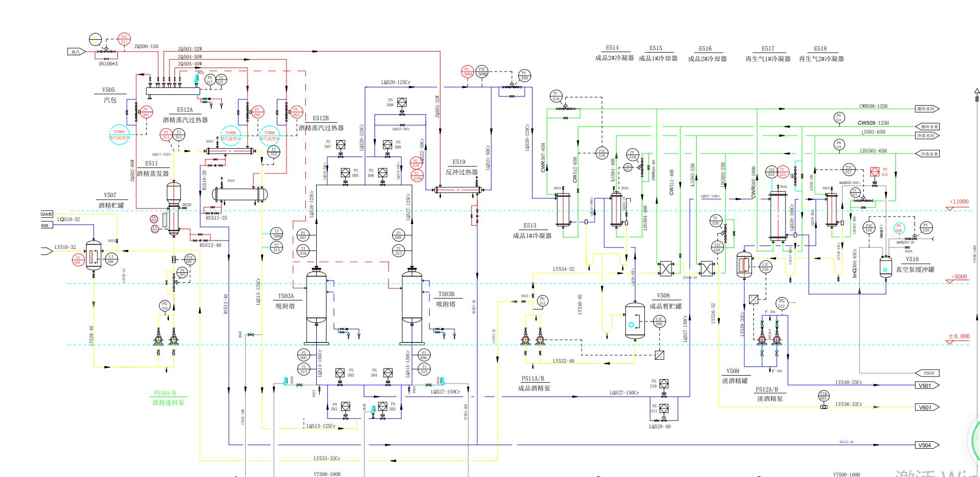This screenshot has width=980, height=477.
Task: Select the red PIC 511 instrument bubble
Action: click(124, 39)
